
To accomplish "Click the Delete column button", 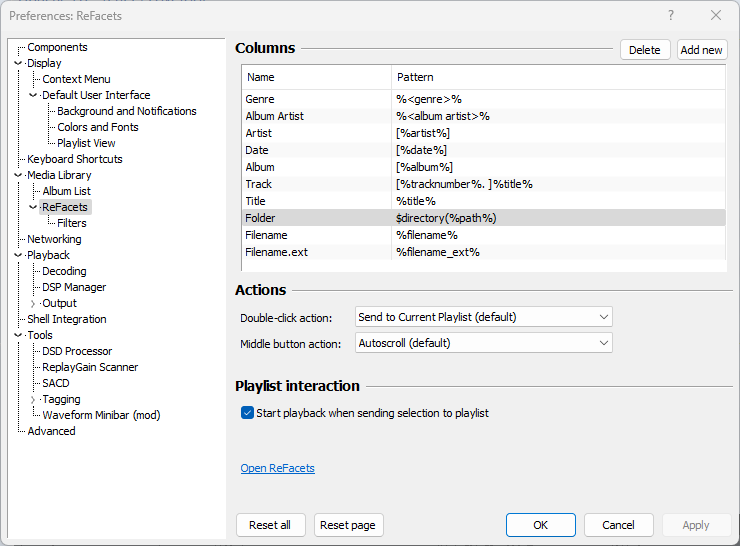I will coord(645,50).
